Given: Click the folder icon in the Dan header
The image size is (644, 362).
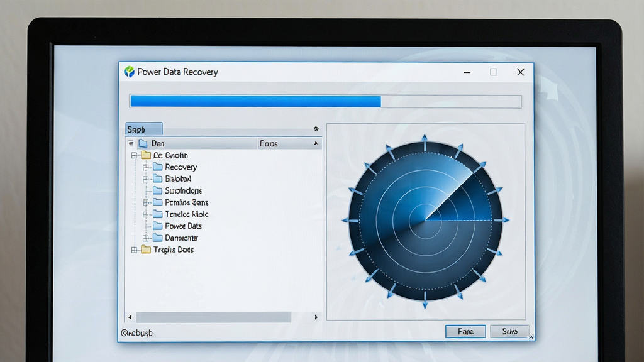Looking at the screenshot, I should (x=143, y=143).
